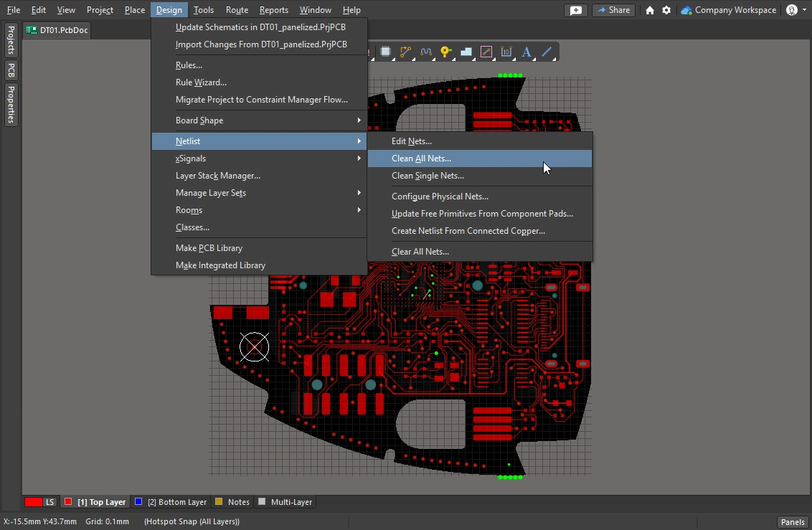Open the Tools menu
This screenshot has width=812, height=530.
[204, 9]
